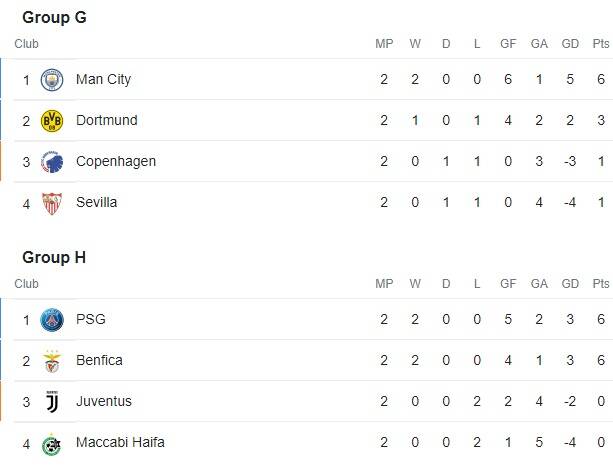The width and height of the screenshot is (613, 469).
Task: Click the PSG club logo
Action: pyautogui.click(x=51, y=320)
